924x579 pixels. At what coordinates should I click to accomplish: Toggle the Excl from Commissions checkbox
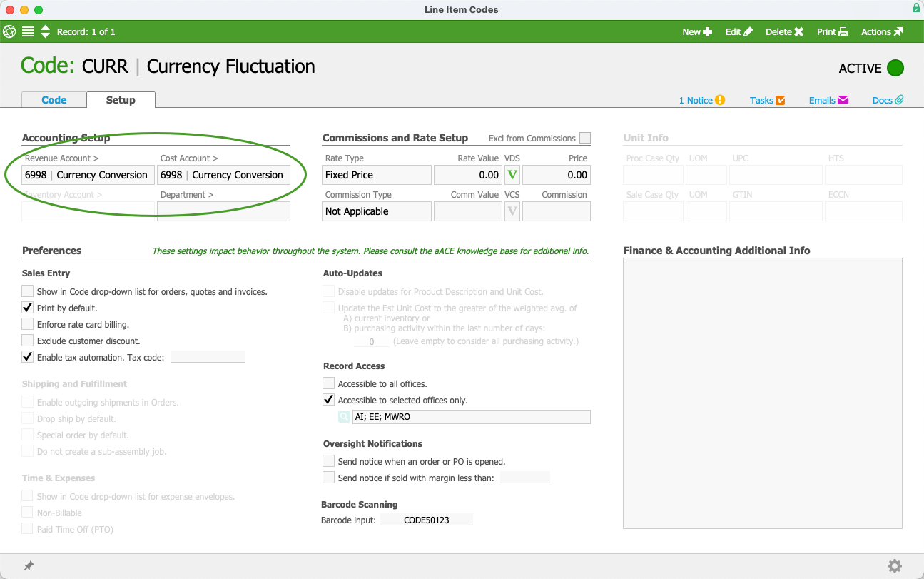(x=585, y=138)
